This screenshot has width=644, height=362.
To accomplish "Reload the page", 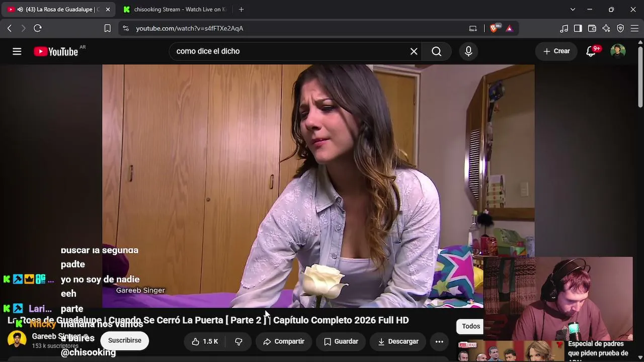I will coord(38,28).
